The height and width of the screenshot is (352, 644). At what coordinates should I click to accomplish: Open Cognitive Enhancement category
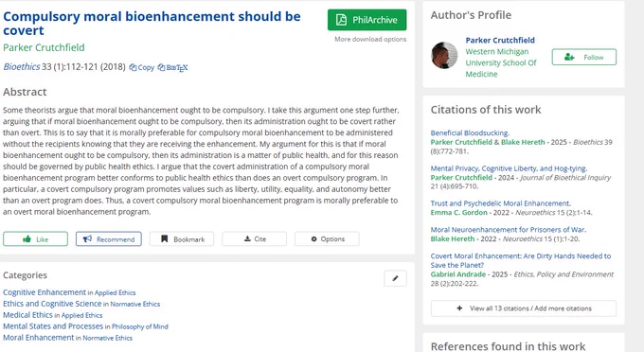(x=45, y=292)
